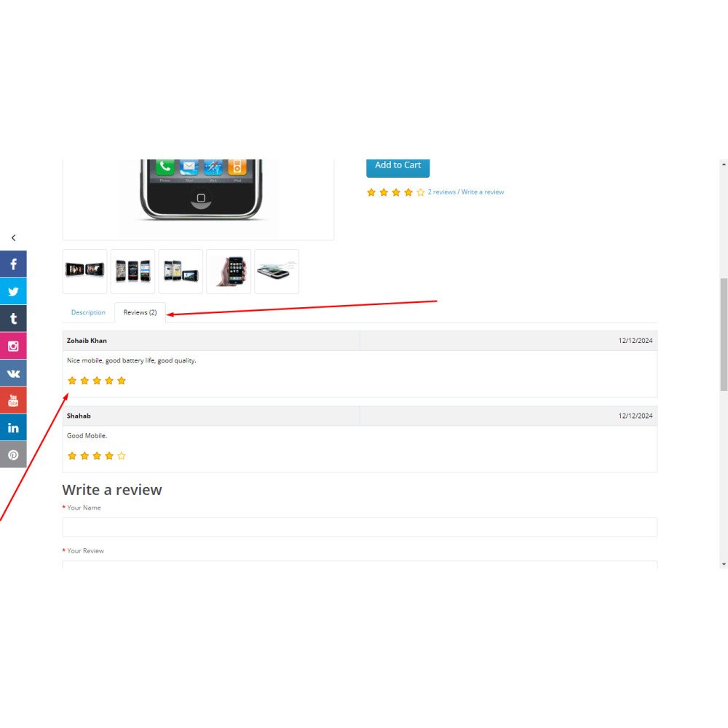Screen dimensions: 728x728
Task: Select the first landscape iPhones thumbnail
Action: click(85, 272)
